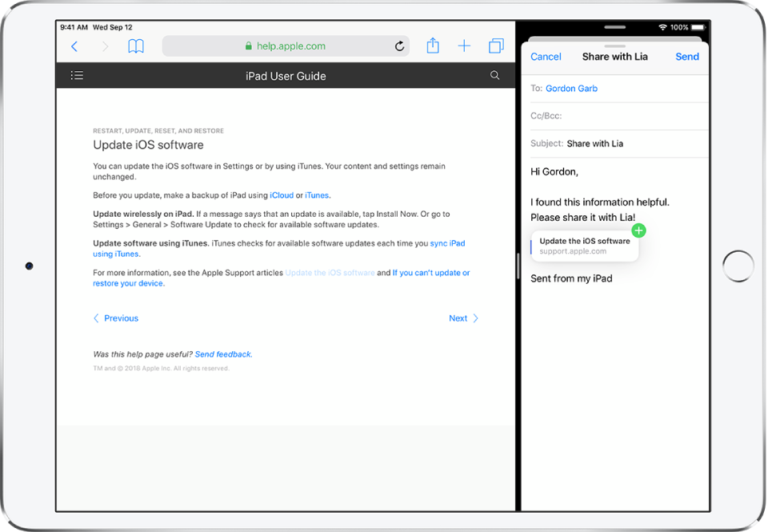Open a new Safari tab with the plus icon
The height and width of the screenshot is (532, 768).
464,46
